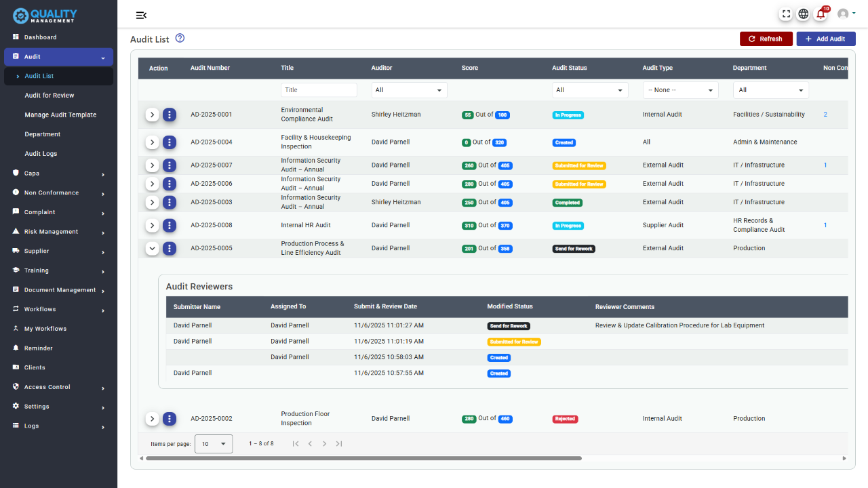Click the Add Audit button

point(825,39)
